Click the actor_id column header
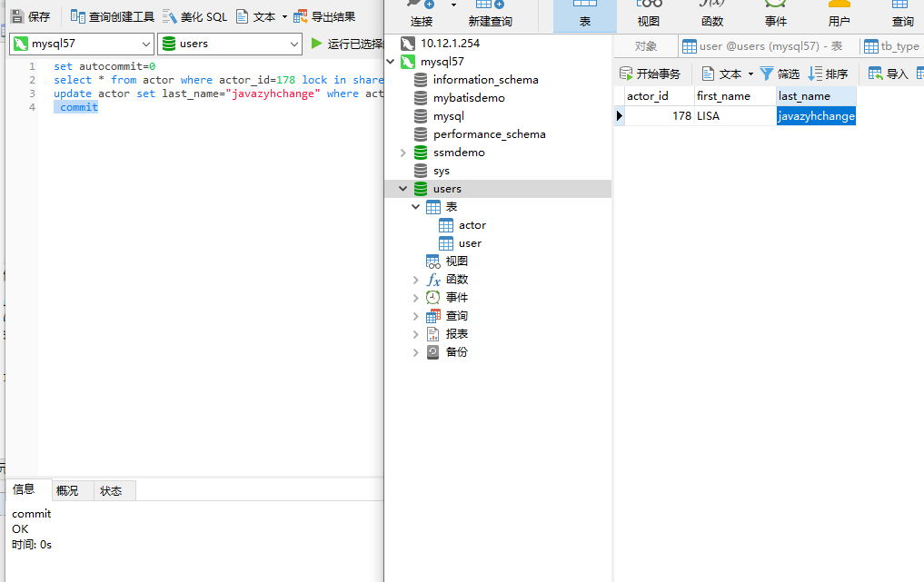Image resolution: width=924 pixels, height=582 pixels. point(660,96)
